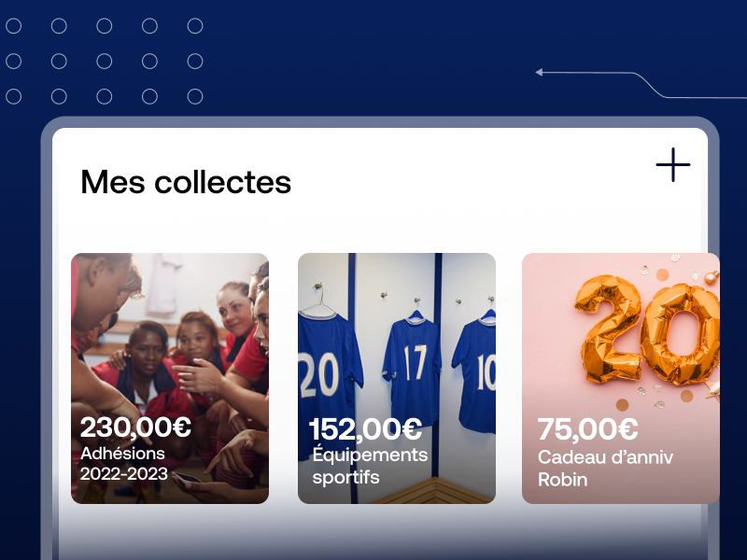Click the left-pointing arrow head
This screenshot has height=560, width=747.
pos(539,73)
